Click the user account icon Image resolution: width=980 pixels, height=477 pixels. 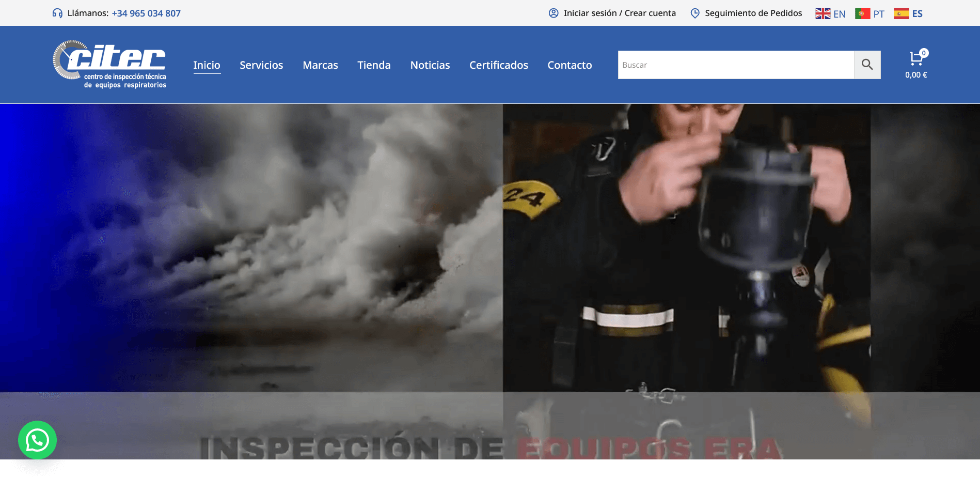point(554,13)
